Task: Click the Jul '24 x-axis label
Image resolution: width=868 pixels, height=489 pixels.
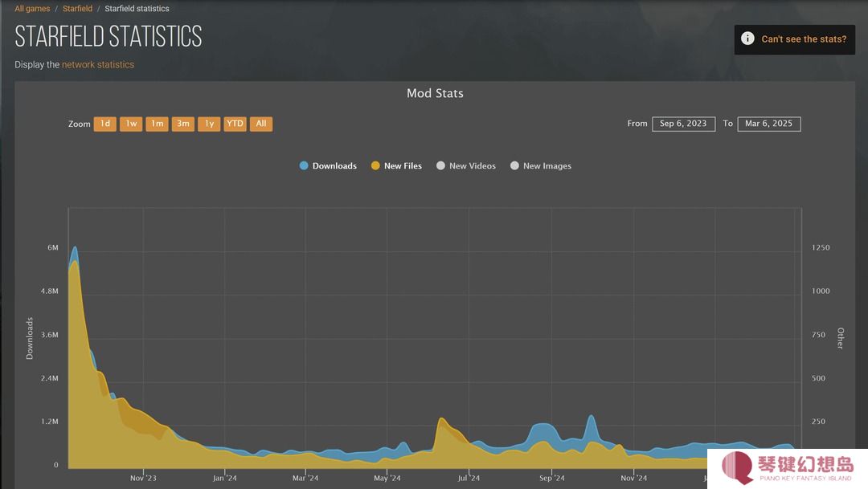Action: click(469, 478)
